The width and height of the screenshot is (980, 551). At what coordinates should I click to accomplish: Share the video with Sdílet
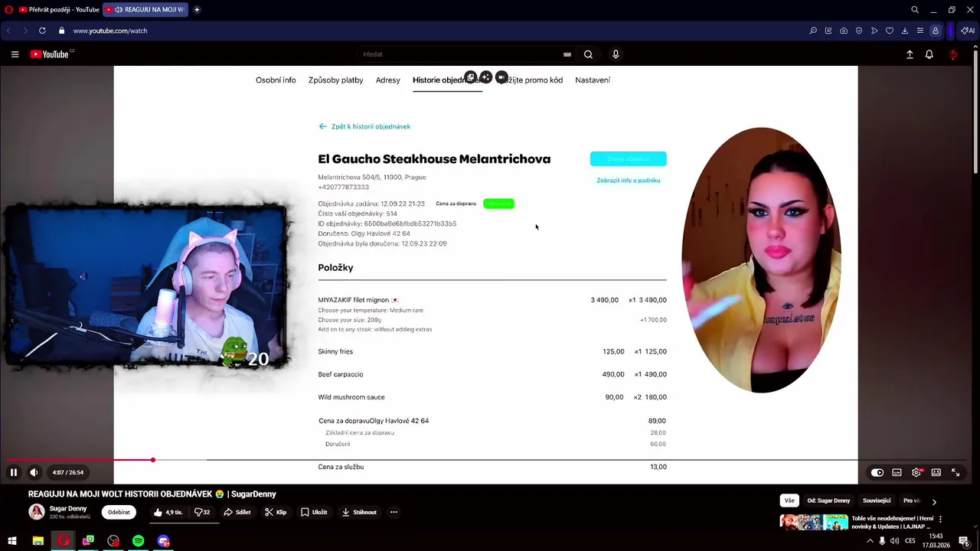click(237, 512)
